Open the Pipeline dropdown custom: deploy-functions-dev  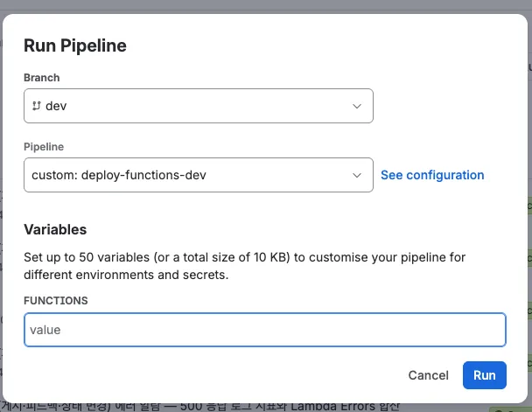pyautogui.click(x=199, y=175)
